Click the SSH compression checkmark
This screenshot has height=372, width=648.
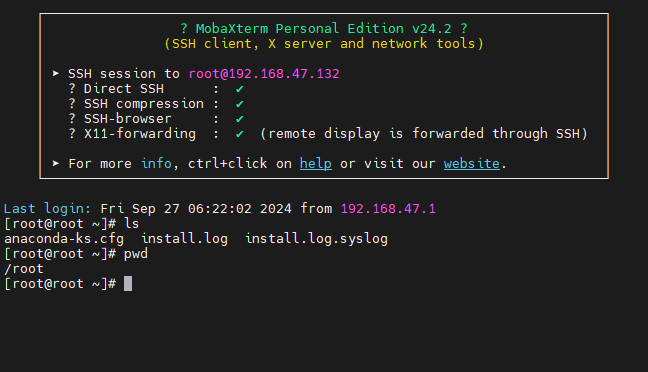(x=240, y=104)
